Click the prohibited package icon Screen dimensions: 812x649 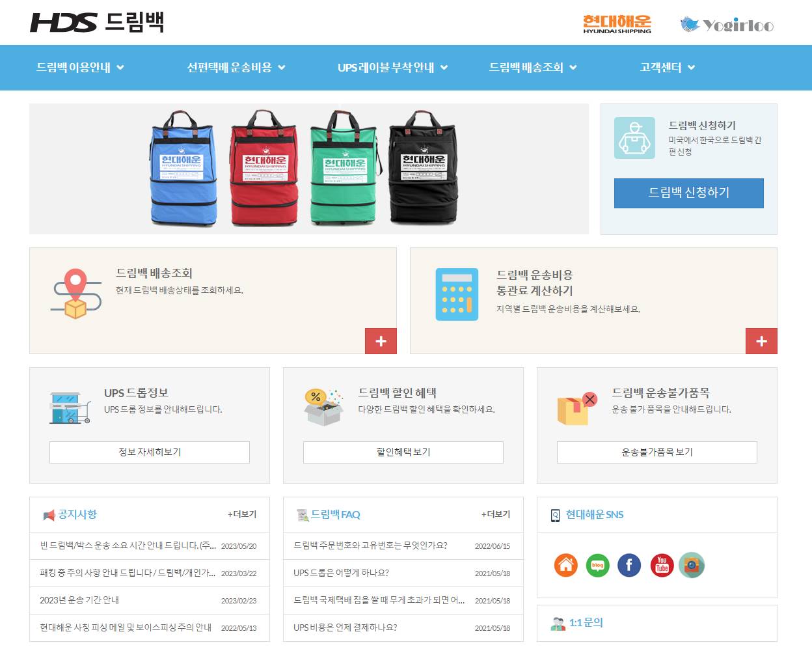577,408
